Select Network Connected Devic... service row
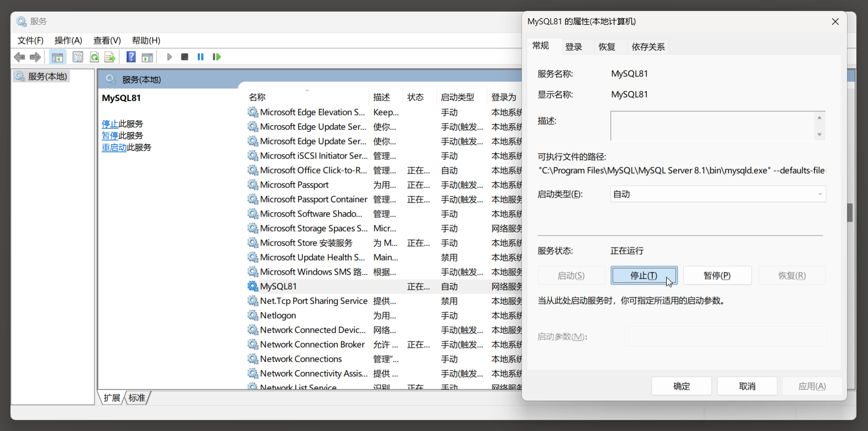 pyautogui.click(x=384, y=330)
